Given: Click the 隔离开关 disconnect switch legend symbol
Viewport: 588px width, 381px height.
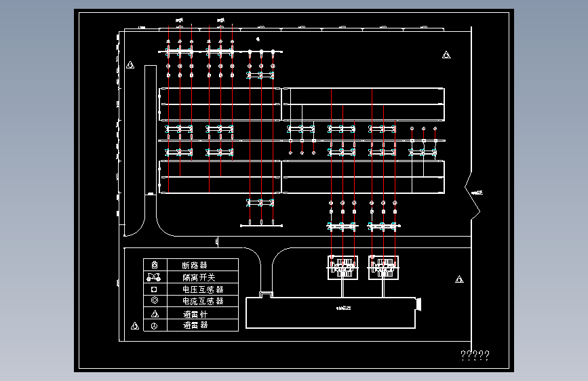Looking at the screenshot, I should (154, 277).
